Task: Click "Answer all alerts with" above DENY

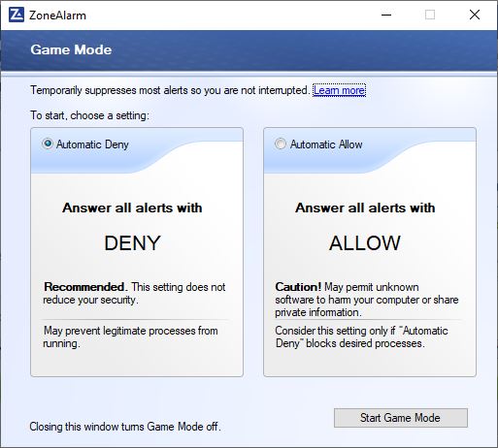Action: click(x=132, y=208)
